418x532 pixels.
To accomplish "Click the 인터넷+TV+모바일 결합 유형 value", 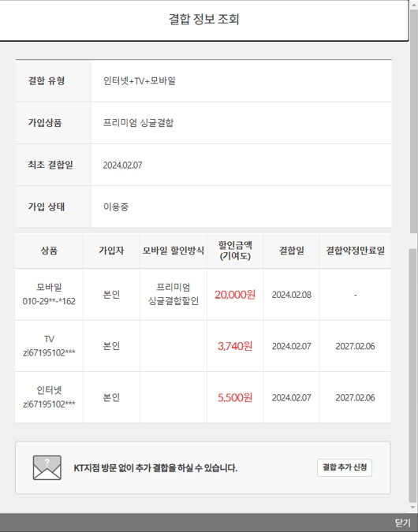I will (x=140, y=80).
